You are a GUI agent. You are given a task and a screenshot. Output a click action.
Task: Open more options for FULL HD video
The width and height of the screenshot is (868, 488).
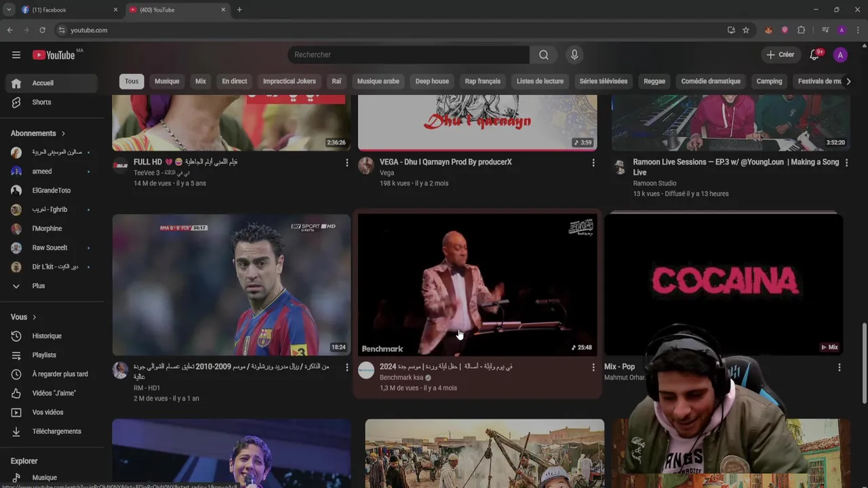tap(347, 163)
